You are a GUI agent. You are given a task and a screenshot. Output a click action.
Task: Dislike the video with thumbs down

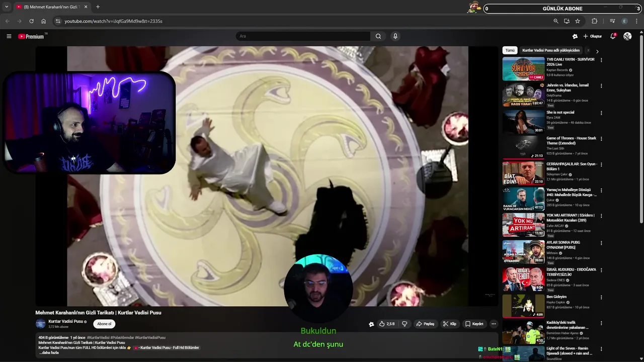405,324
